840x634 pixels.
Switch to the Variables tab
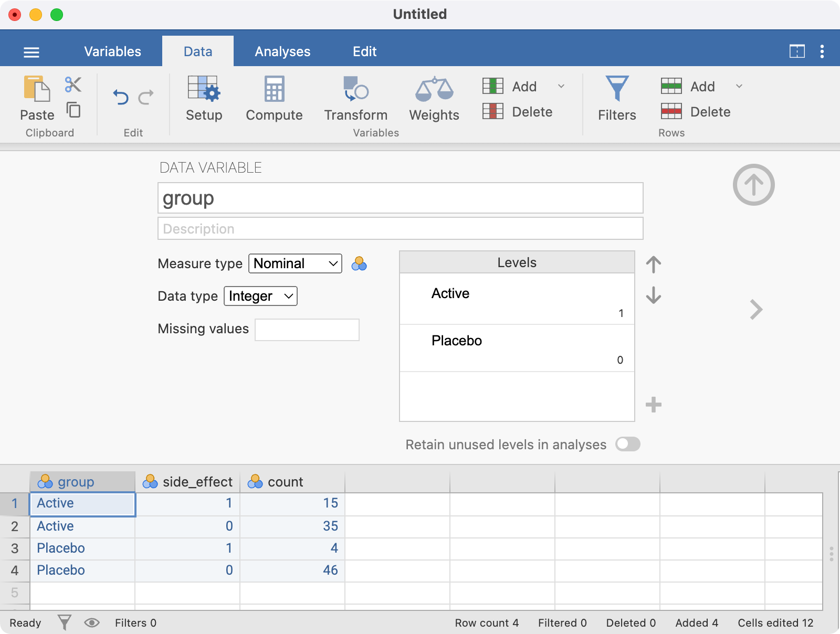tap(112, 51)
